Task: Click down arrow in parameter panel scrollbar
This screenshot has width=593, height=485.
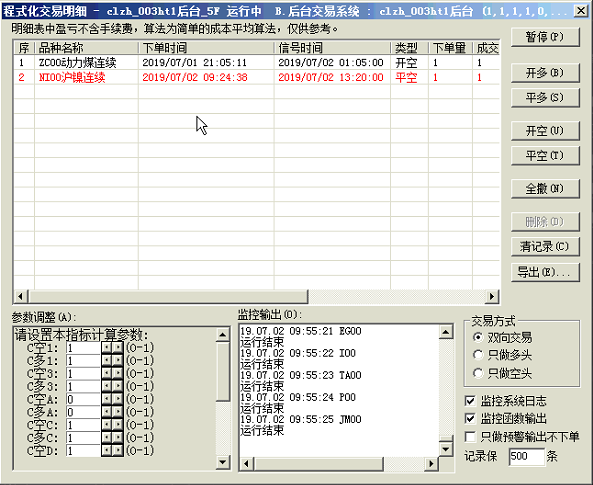Action: click(223, 462)
